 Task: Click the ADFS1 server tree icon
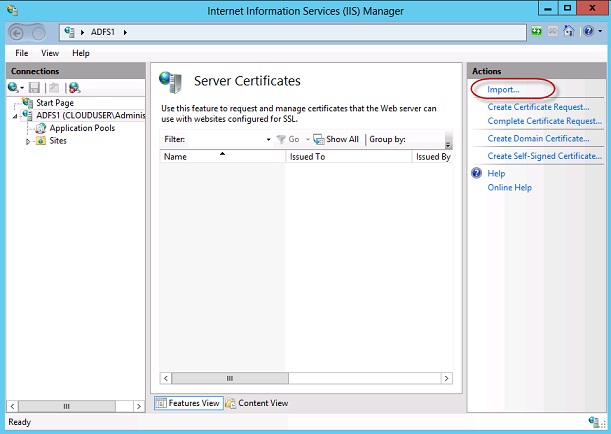coord(27,115)
